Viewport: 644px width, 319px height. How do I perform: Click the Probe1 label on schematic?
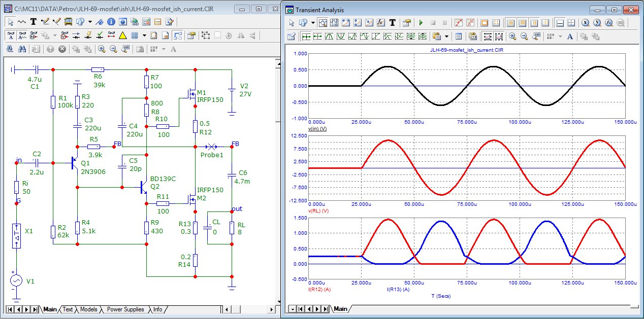(211, 155)
